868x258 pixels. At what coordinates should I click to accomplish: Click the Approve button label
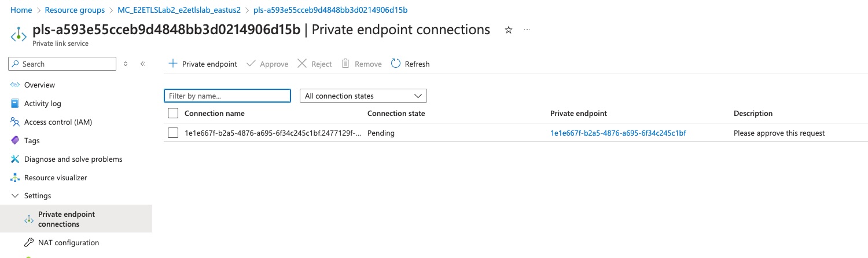[x=274, y=64]
